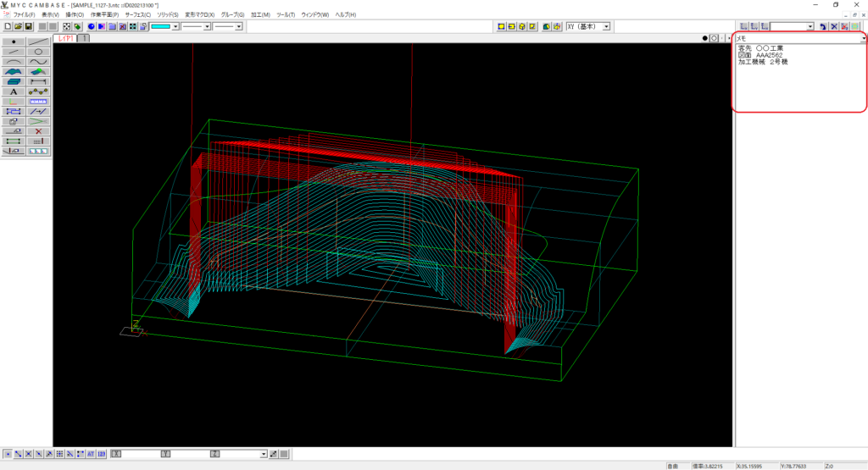Select the filled black circle display toggle
This screenshot has height=470, width=868.
tap(705, 38)
